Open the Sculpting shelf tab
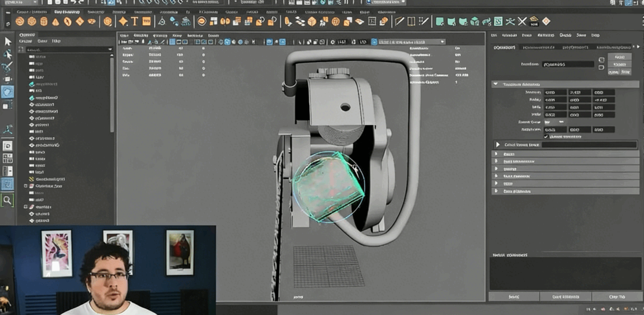The width and height of the screenshot is (644, 315). (96, 12)
